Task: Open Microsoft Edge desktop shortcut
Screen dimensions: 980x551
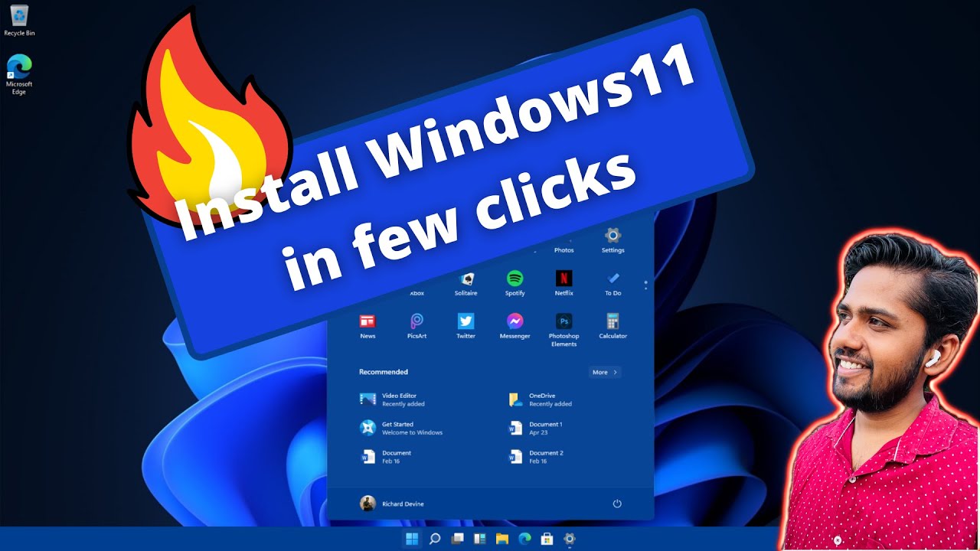Action: pos(19,74)
